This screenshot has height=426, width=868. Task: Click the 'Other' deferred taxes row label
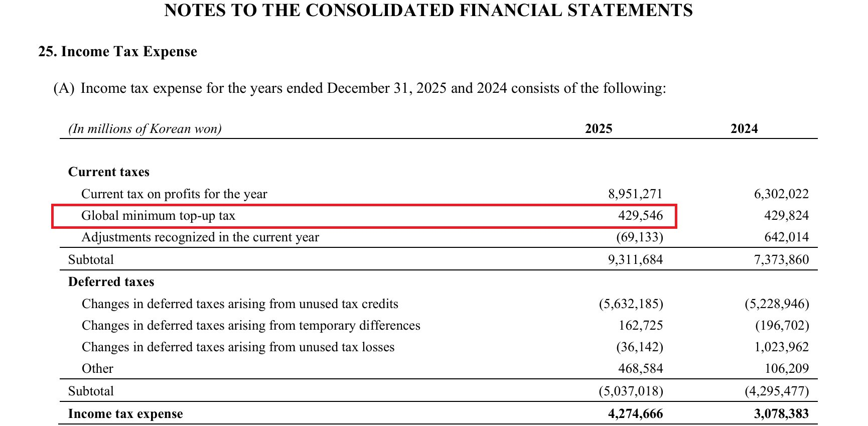tap(97, 369)
